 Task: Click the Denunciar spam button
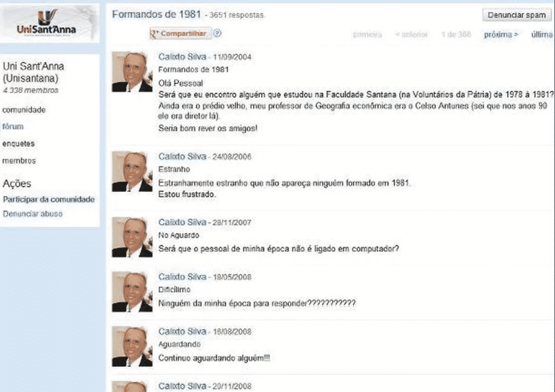coord(517,15)
